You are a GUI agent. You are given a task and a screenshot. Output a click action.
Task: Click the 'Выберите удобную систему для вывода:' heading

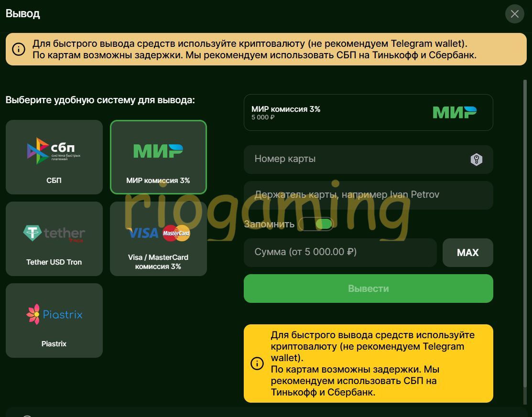100,100
